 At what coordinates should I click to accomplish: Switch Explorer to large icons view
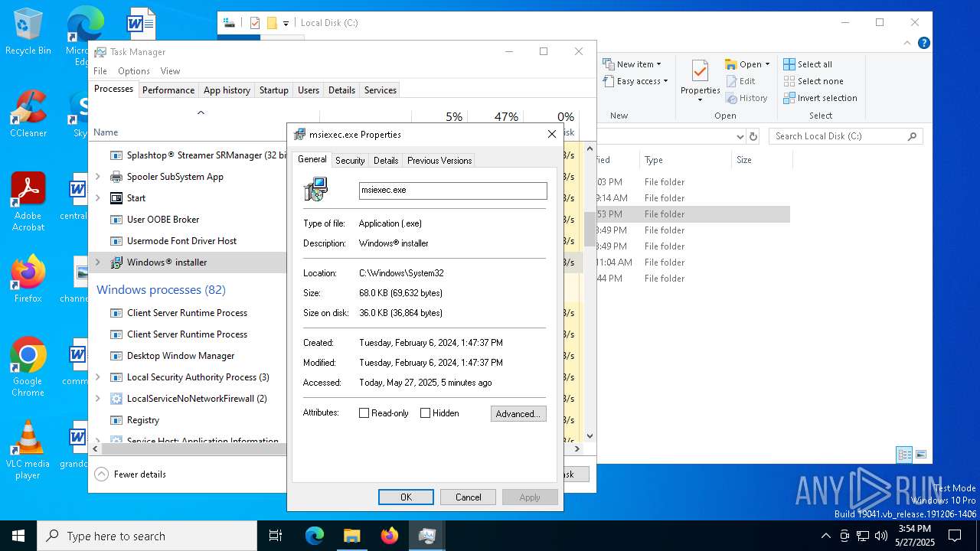(921, 455)
